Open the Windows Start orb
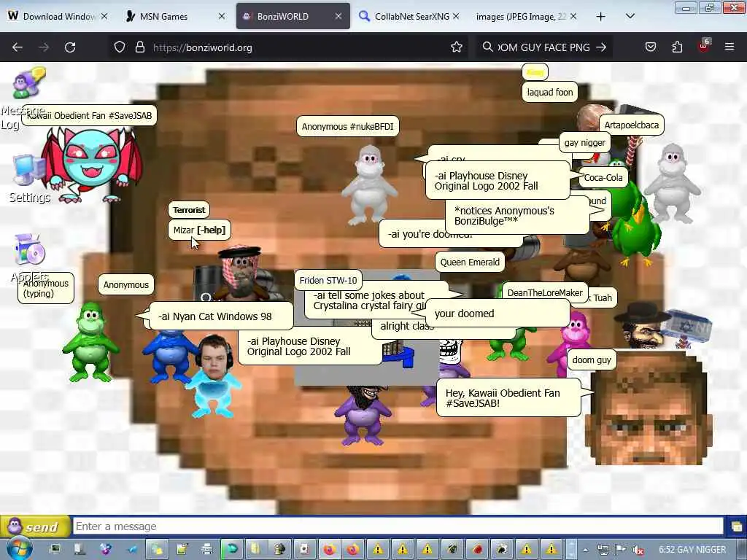 [x=19, y=548]
